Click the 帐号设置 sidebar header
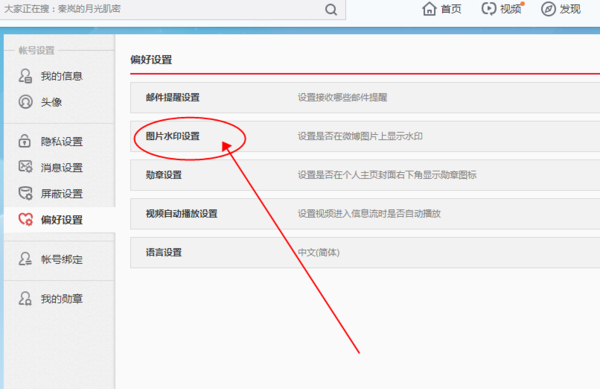The width and height of the screenshot is (600, 389). pos(37,50)
